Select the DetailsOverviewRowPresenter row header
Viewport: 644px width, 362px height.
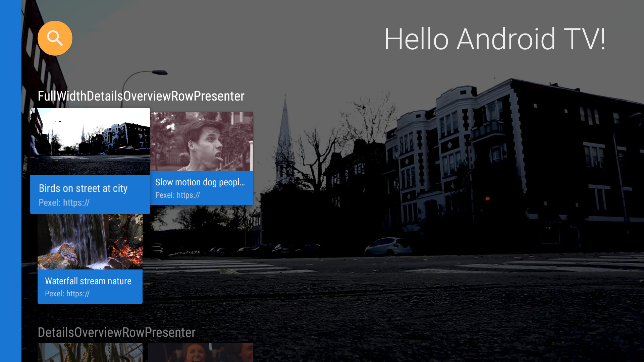tap(116, 332)
